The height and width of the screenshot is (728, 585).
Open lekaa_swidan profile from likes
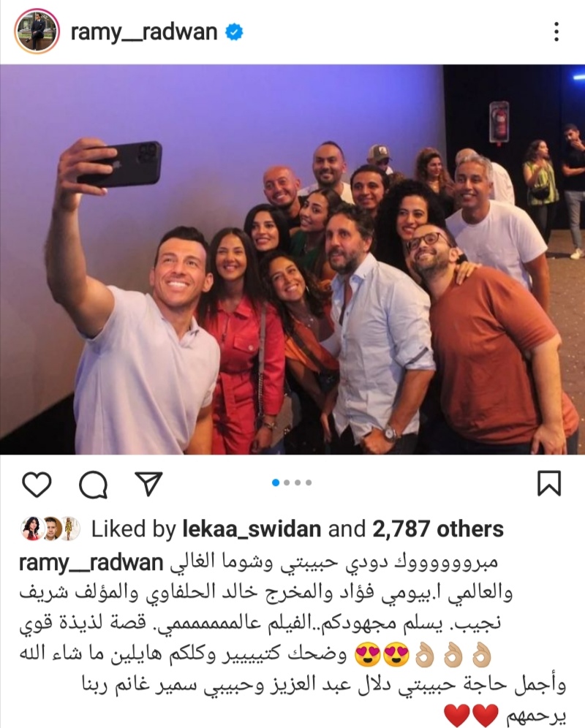(x=252, y=529)
